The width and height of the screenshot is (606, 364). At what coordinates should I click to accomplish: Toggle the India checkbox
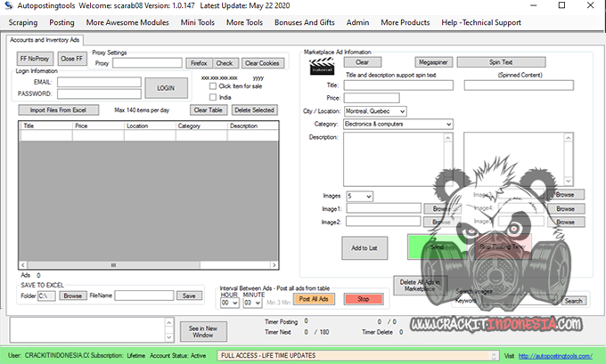(x=213, y=97)
